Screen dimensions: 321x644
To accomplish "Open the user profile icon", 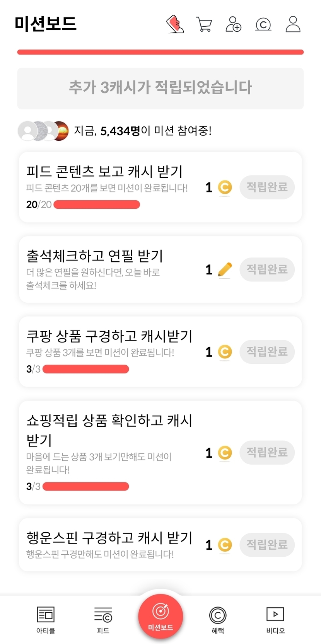I will [x=293, y=24].
